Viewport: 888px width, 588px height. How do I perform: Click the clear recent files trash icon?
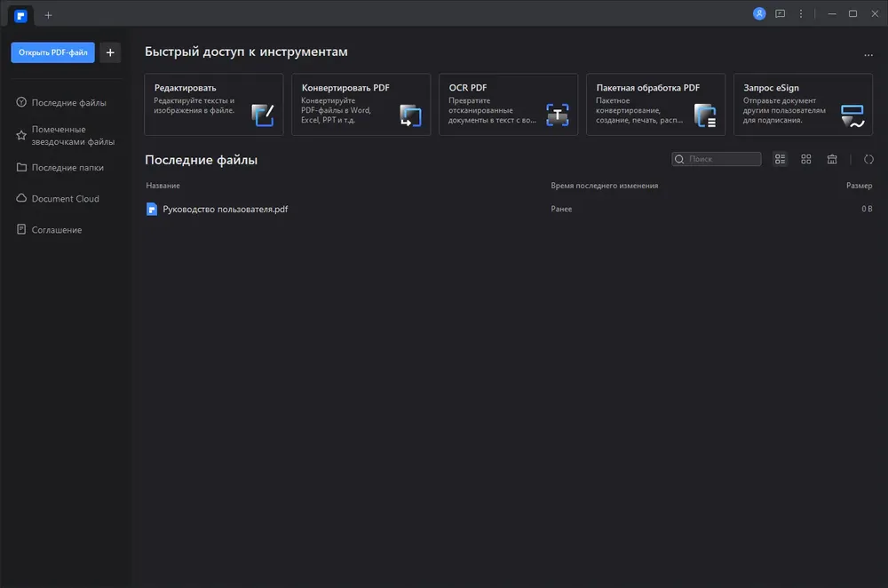click(x=832, y=159)
